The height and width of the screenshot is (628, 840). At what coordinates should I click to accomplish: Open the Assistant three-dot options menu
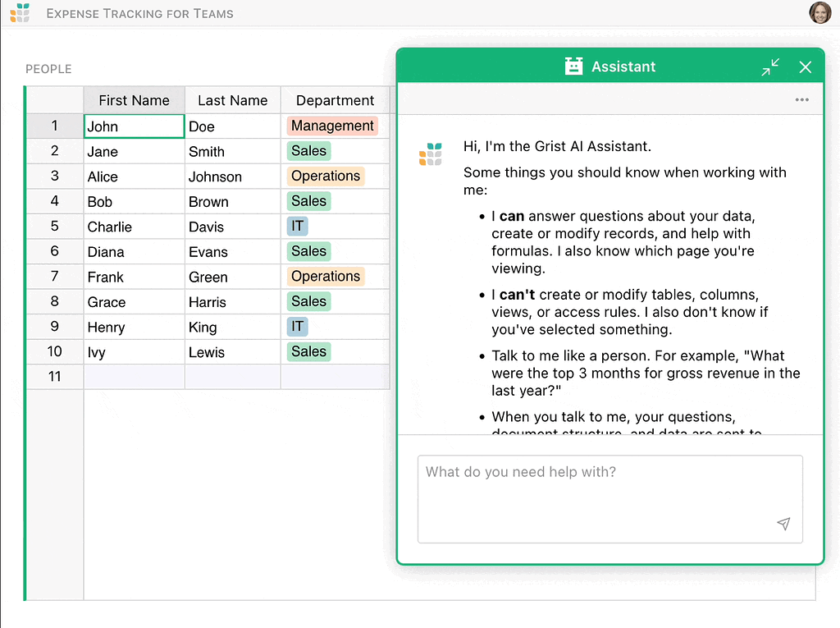point(802,99)
